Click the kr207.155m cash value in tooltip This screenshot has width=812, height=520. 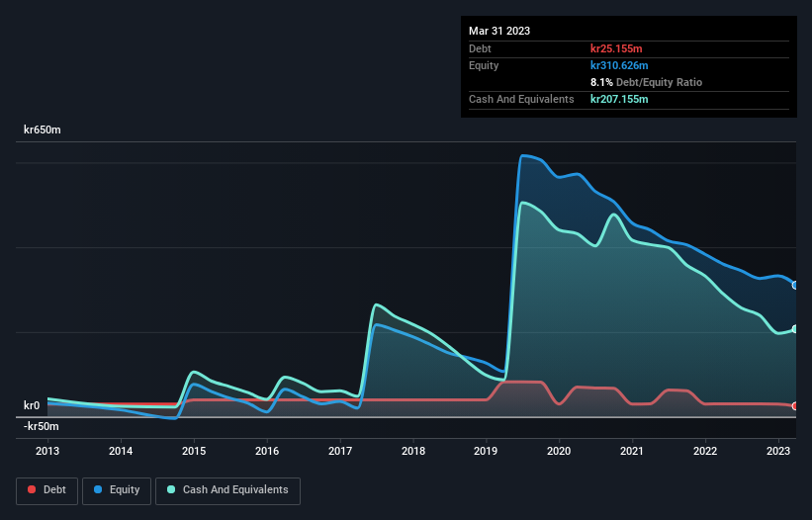point(622,99)
